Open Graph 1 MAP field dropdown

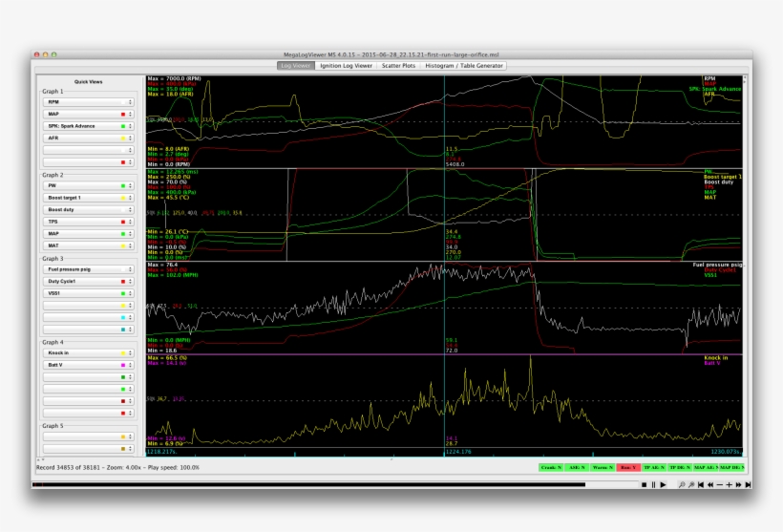pyautogui.click(x=89, y=114)
